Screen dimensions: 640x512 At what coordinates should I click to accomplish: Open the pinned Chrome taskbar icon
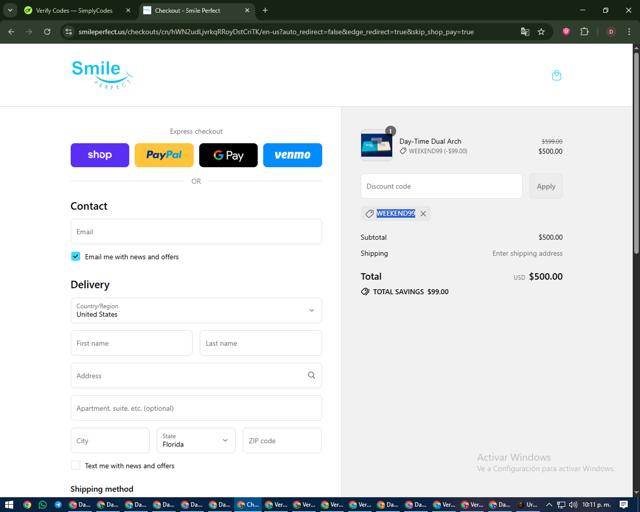[x=27, y=505]
